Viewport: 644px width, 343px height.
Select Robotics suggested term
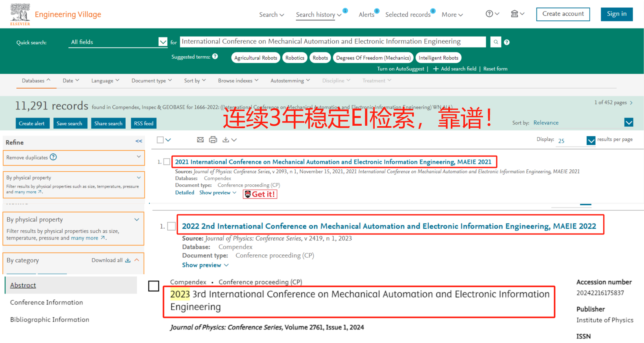pos(295,58)
